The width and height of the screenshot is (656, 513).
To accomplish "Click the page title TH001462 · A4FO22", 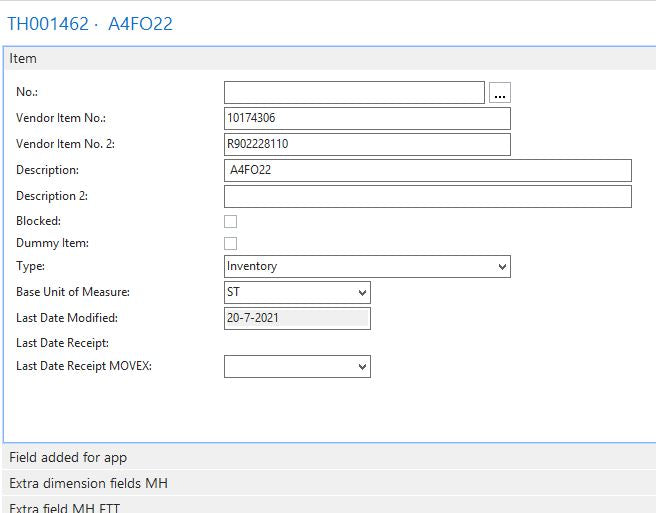I will [x=90, y=23].
